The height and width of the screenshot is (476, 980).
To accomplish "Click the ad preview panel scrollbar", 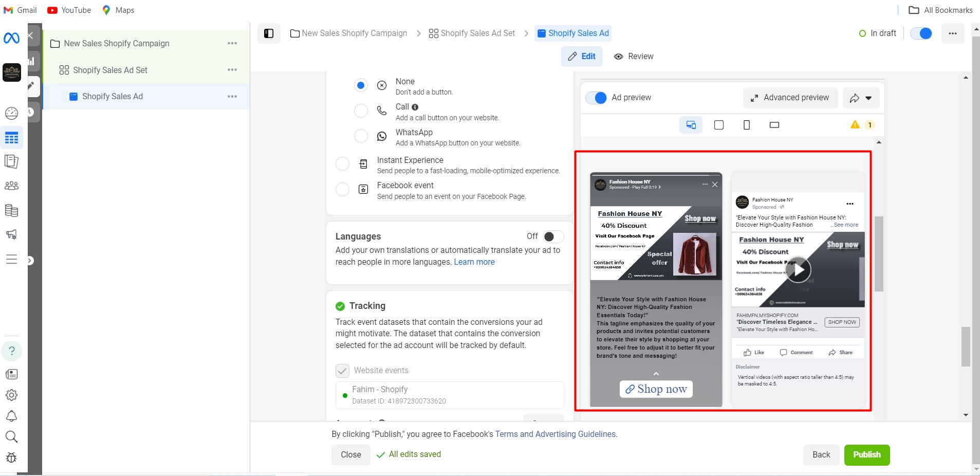I will pos(879,254).
